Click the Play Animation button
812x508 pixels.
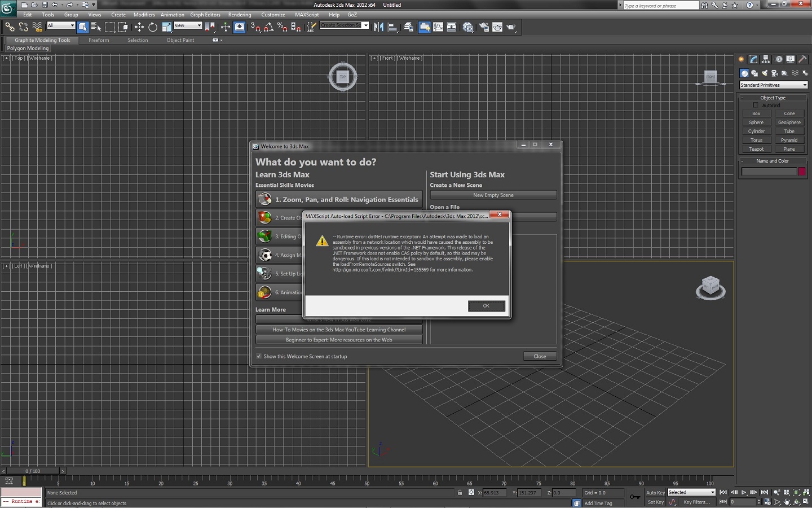744,493
